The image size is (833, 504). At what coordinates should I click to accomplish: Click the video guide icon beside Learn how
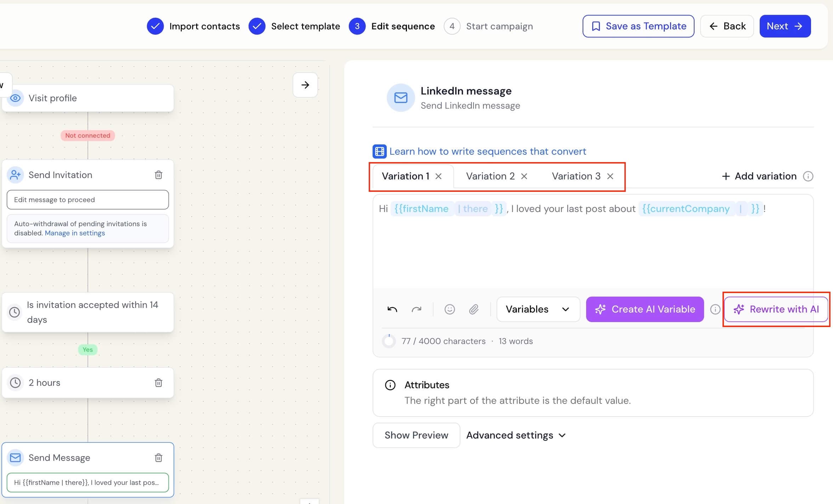click(x=379, y=151)
